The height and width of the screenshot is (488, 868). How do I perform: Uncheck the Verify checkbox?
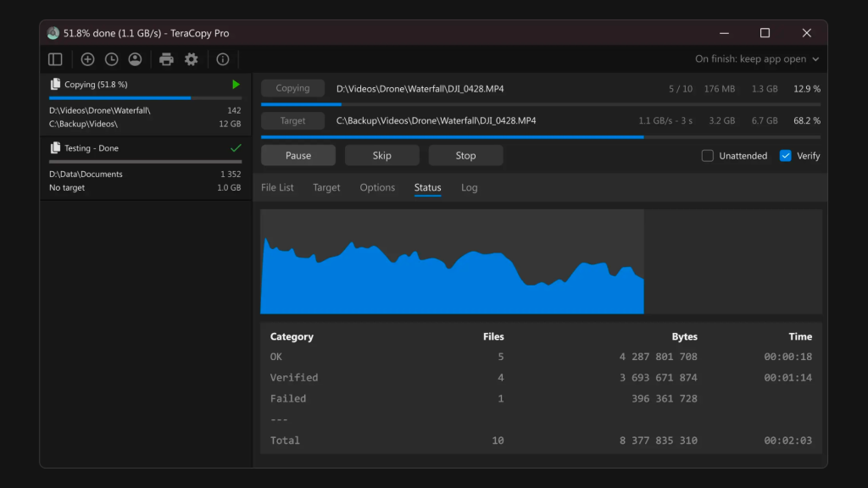click(x=786, y=156)
